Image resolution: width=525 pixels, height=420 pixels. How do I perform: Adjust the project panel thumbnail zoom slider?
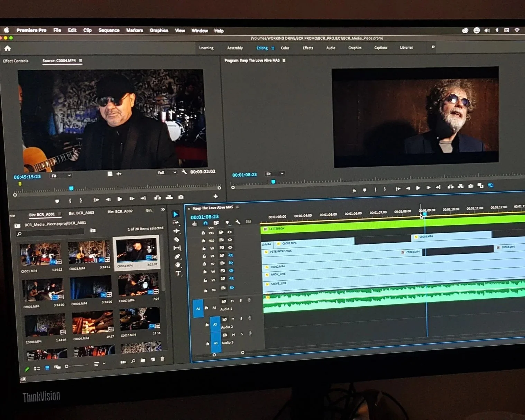[67, 366]
